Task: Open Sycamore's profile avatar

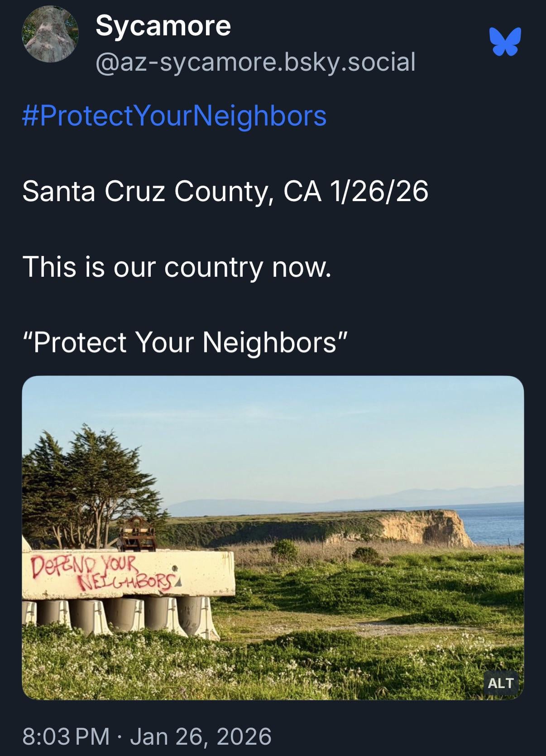Action: 50,34
